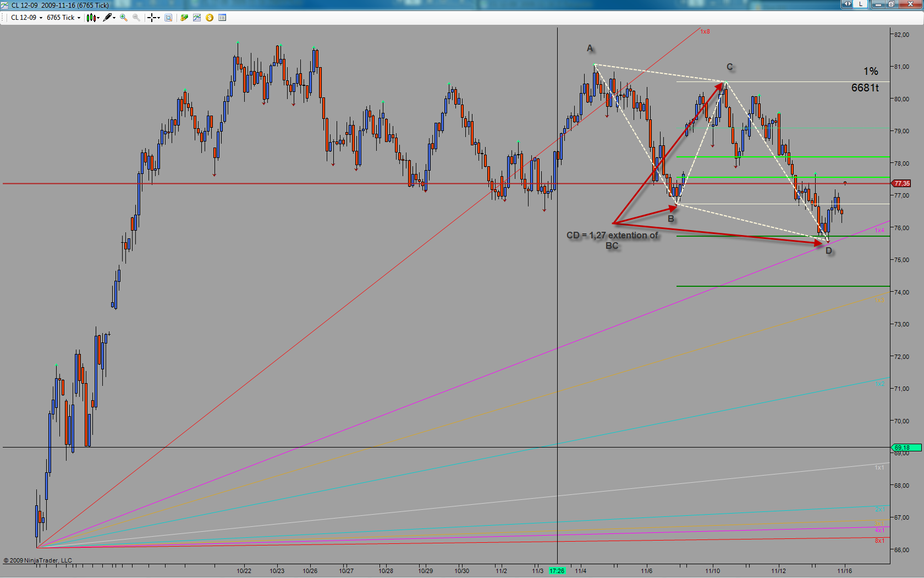Restore down the chart window
This screenshot has width=924, height=578.
(891, 4)
